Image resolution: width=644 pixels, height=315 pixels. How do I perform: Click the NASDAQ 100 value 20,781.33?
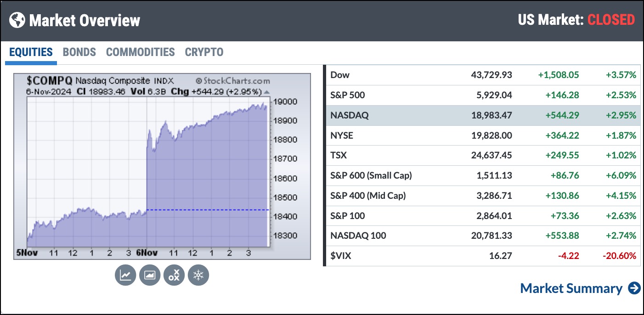(x=491, y=236)
